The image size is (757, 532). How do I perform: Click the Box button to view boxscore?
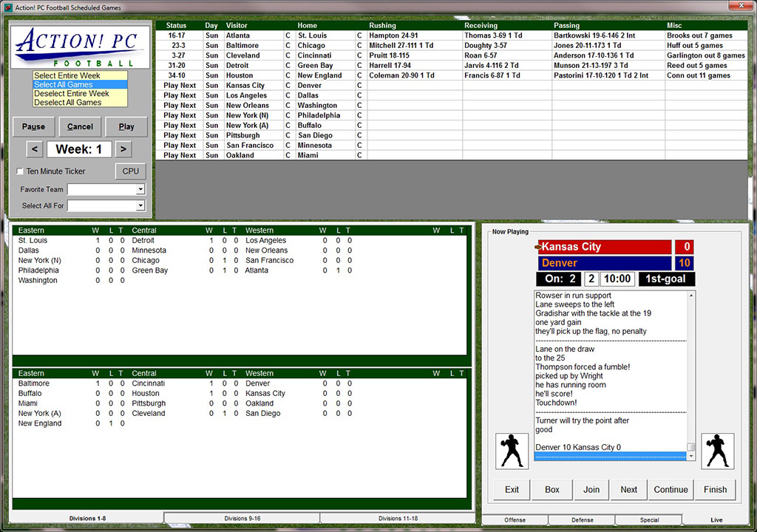click(x=552, y=489)
